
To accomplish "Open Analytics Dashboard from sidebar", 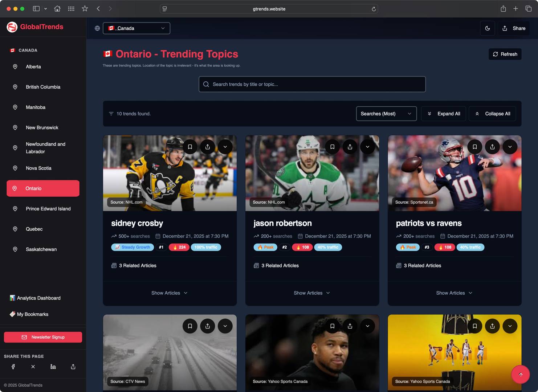I will pos(38,298).
